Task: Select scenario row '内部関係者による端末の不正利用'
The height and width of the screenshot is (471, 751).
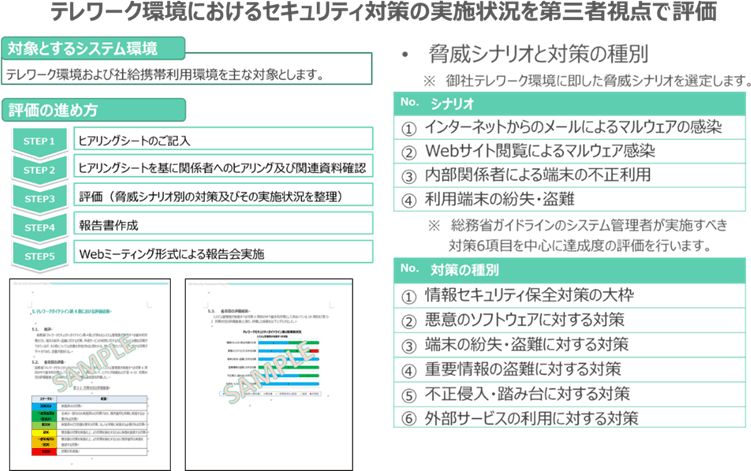Action: (569, 175)
